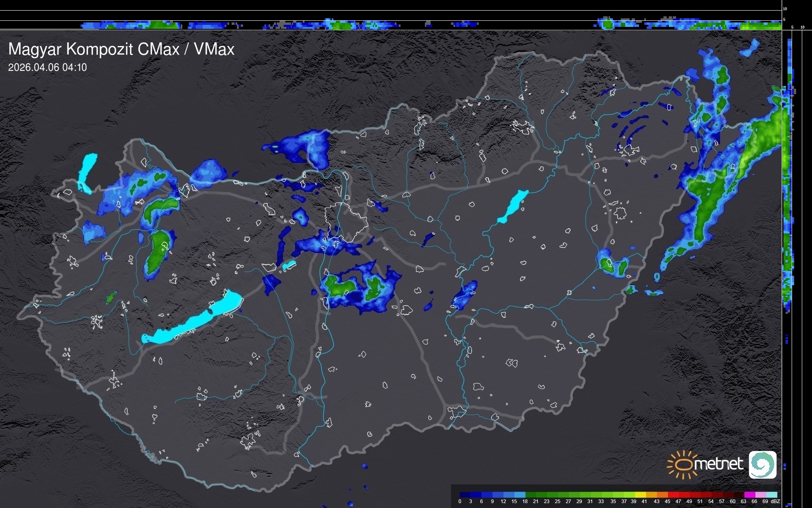Click the teal swirl logo icon

(x=762, y=464)
